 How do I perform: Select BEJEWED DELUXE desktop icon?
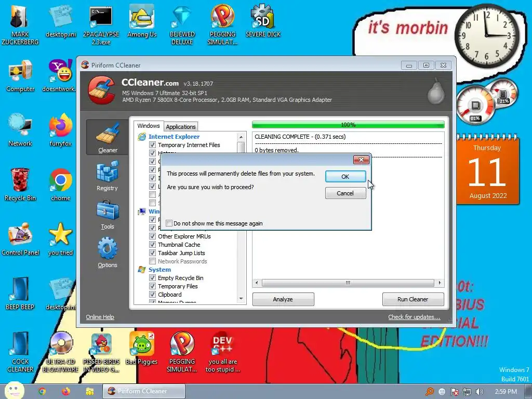(x=182, y=26)
